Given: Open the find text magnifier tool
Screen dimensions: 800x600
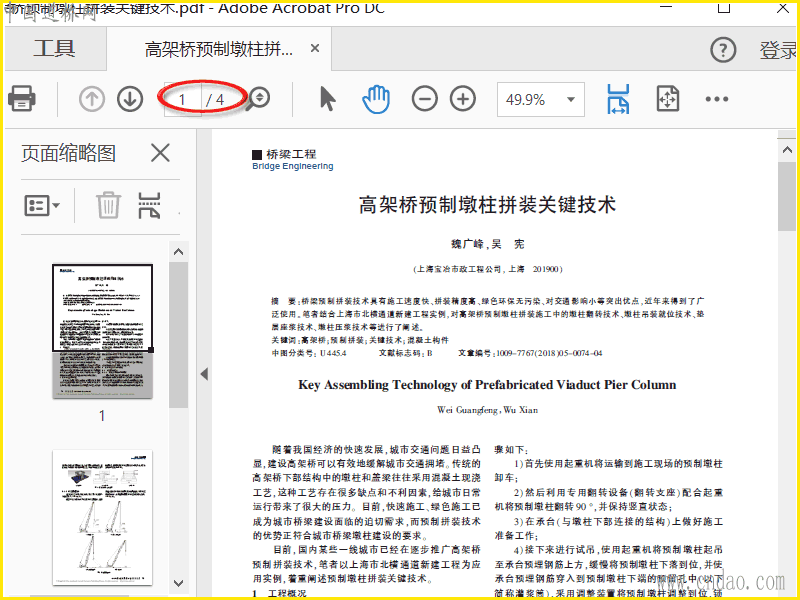Looking at the screenshot, I should pos(259,98).
